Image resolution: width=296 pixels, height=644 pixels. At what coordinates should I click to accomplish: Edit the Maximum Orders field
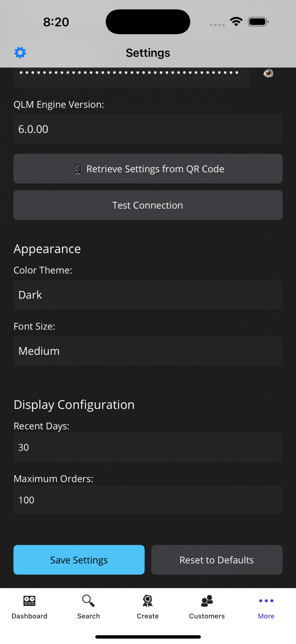point(148,500)
